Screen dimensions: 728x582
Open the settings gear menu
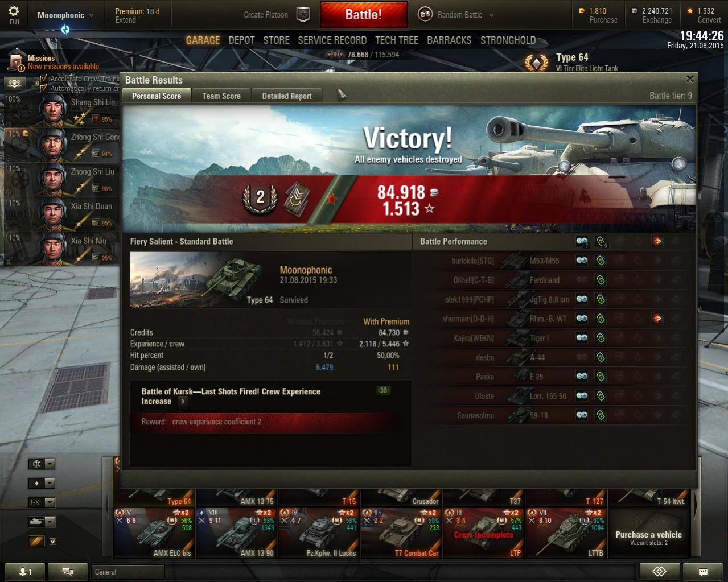(x=14, y=11)
